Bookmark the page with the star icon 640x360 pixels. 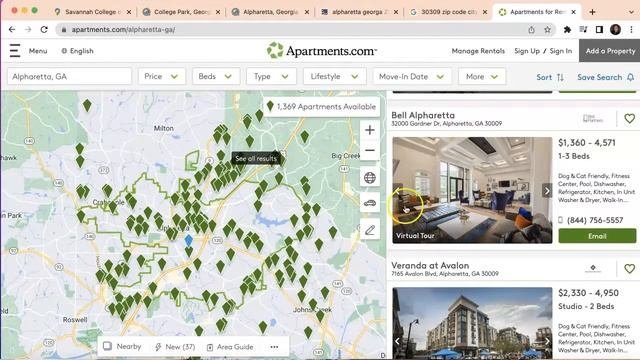coord(547,29)
